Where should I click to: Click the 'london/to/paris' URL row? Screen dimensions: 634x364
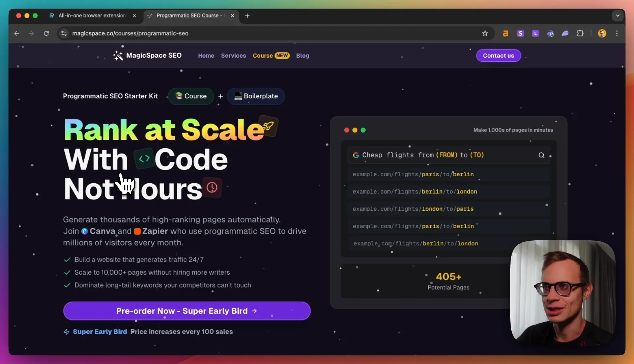click(x=449, y=209)
